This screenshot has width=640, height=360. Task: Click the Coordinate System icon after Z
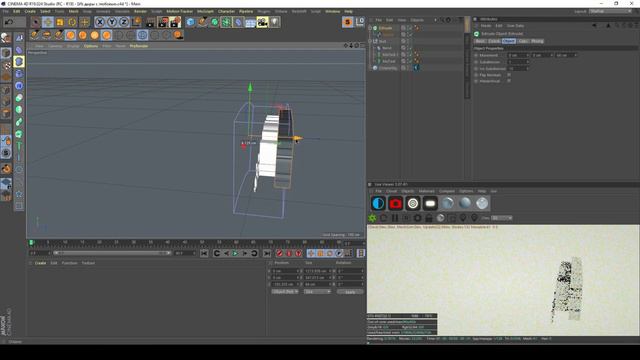(136, 22)
